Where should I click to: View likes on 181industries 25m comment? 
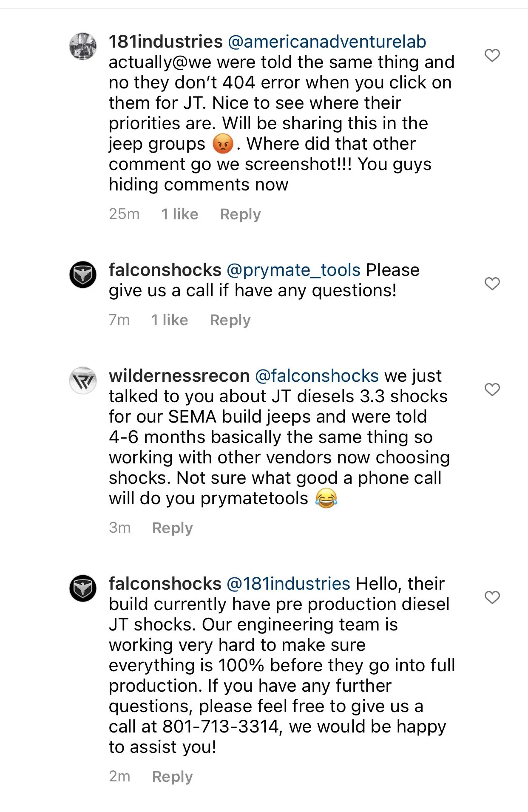[180, 214]
